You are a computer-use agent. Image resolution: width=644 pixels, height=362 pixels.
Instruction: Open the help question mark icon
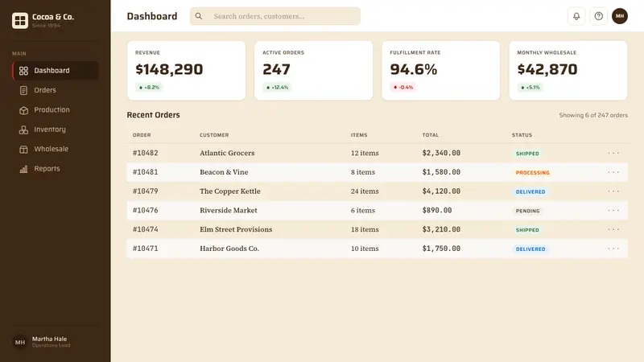pos(598,16)
